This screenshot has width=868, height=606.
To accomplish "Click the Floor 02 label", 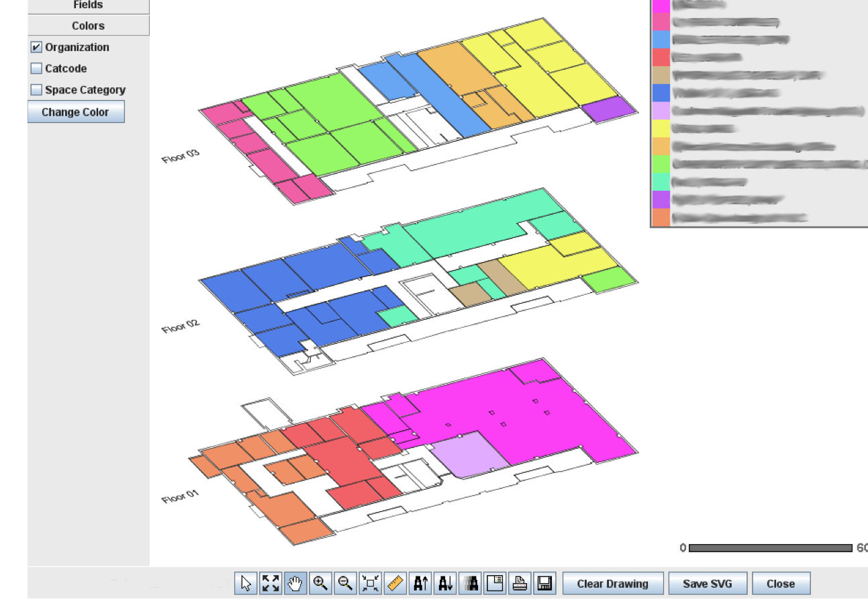I will (181, 326).
